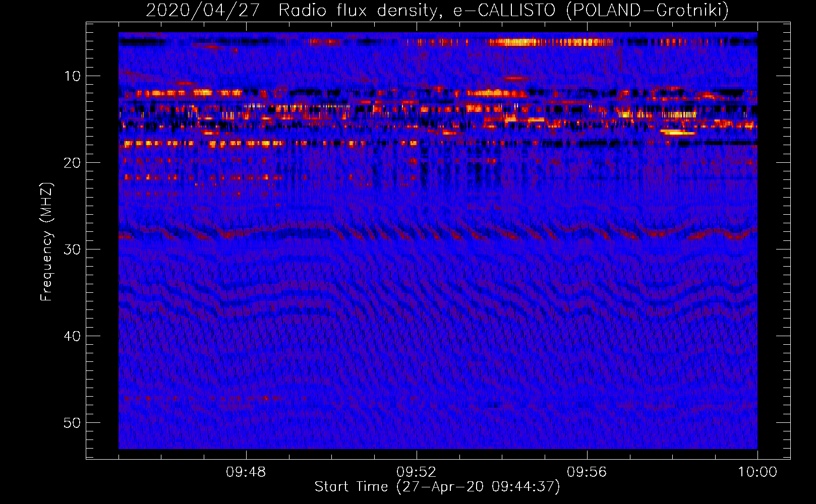Click the 09:52 time tick label
Screen dimensions: 816x504
(416, 472)
